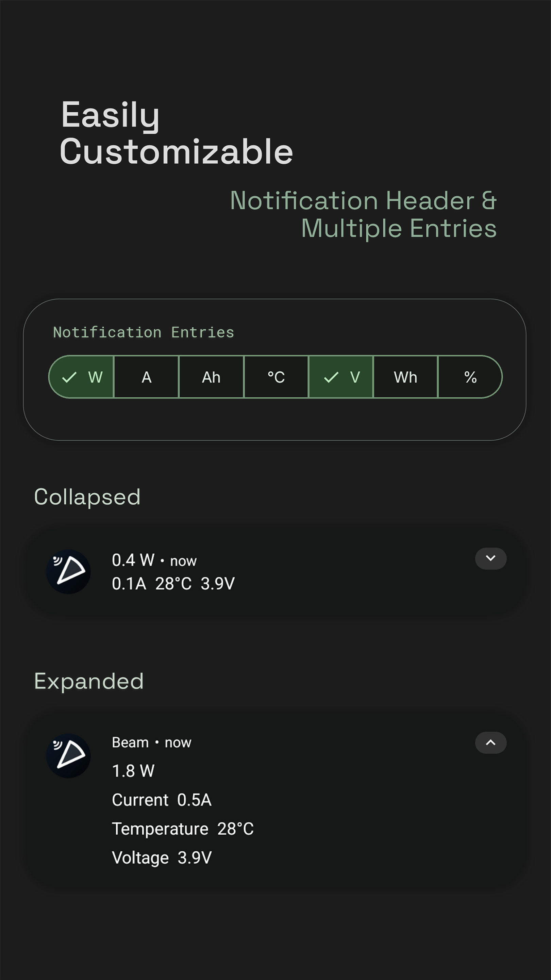Enable the A notification entry chip
Viewport: 551px width, 980px height.
click(146, 377)
